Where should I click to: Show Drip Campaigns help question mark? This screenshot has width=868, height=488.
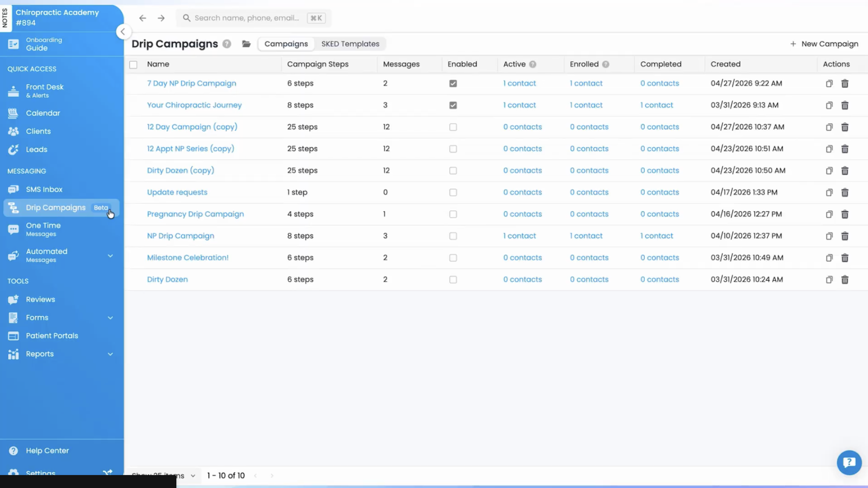click(x=227, y=44)
